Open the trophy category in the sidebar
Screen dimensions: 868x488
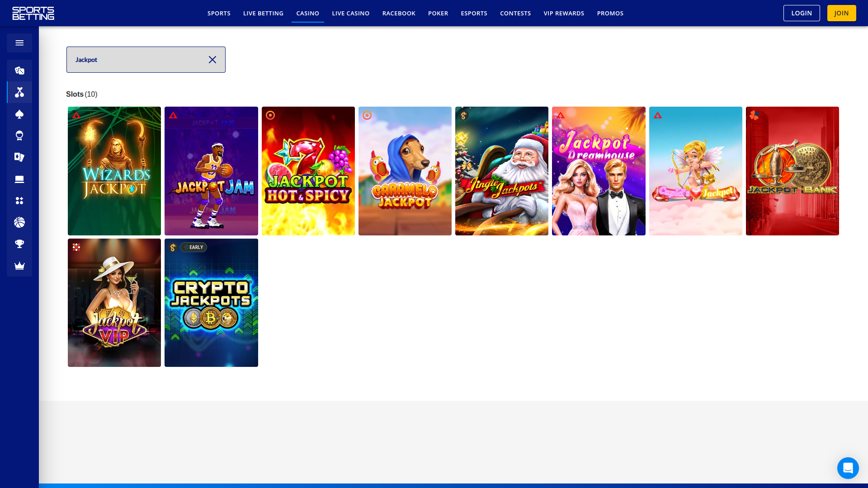tap(19, 244)
